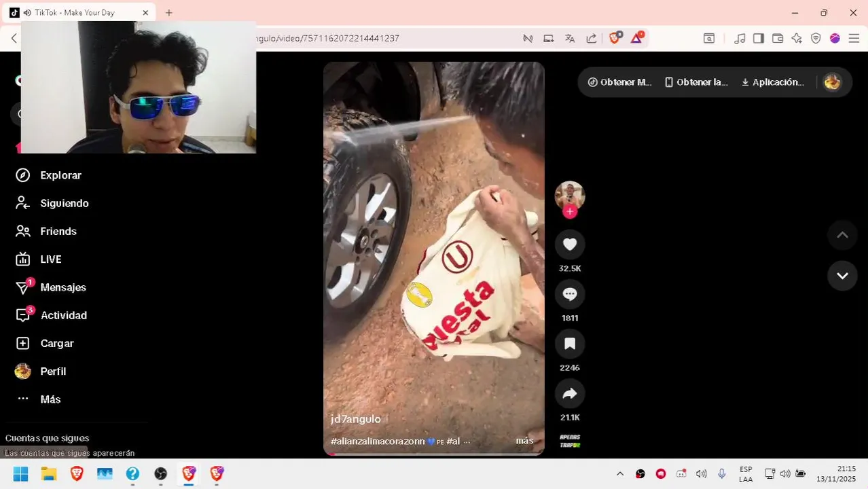Screen dimensions: 868x489
Task: Open the Brave hamburger menu
Action: point(854,38)
